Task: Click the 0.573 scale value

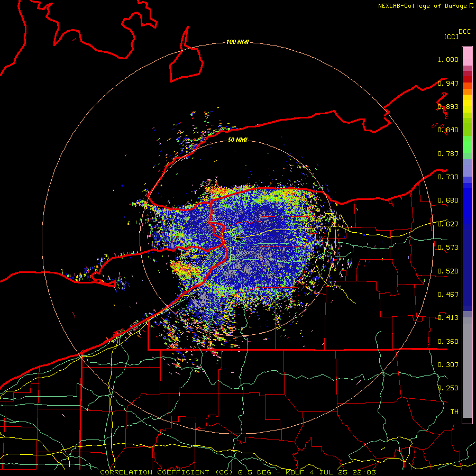Action: 448,248
